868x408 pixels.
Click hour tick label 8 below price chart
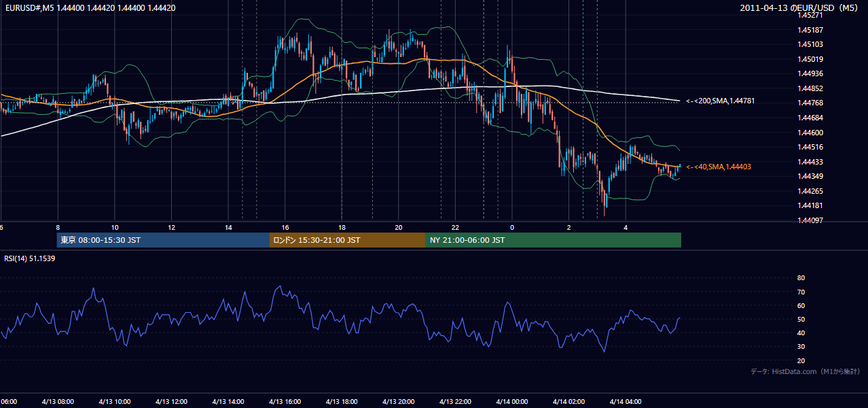point(58,227)
